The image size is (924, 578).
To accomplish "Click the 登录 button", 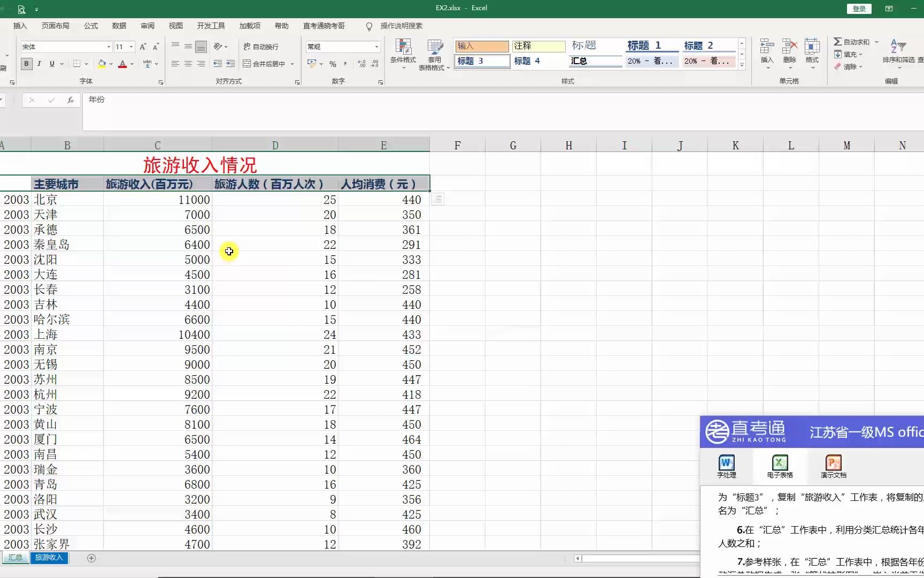I will click(859, 9).
